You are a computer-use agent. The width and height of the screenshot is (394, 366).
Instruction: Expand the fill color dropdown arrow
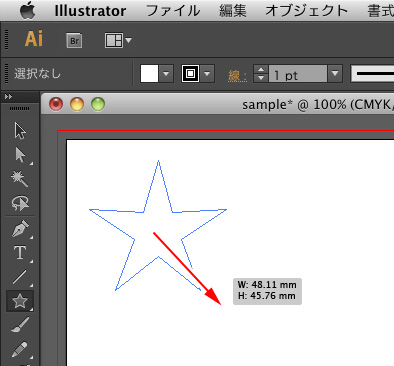(x=166, y=74)
